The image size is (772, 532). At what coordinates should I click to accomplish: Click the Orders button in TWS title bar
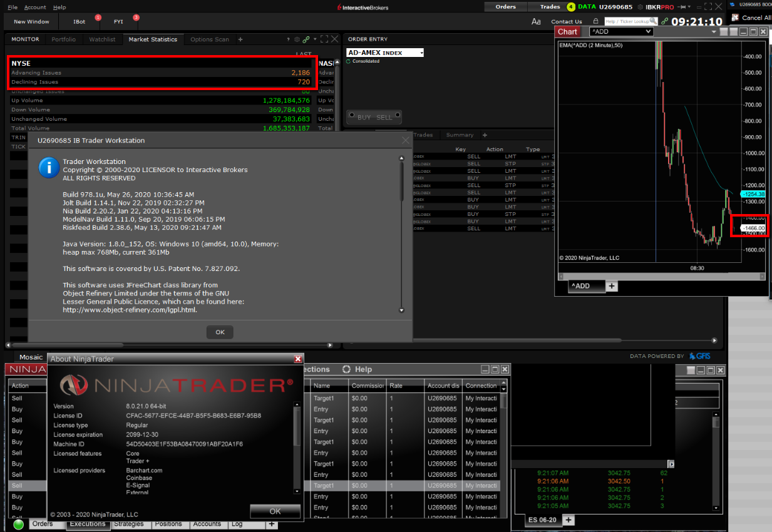506,7
